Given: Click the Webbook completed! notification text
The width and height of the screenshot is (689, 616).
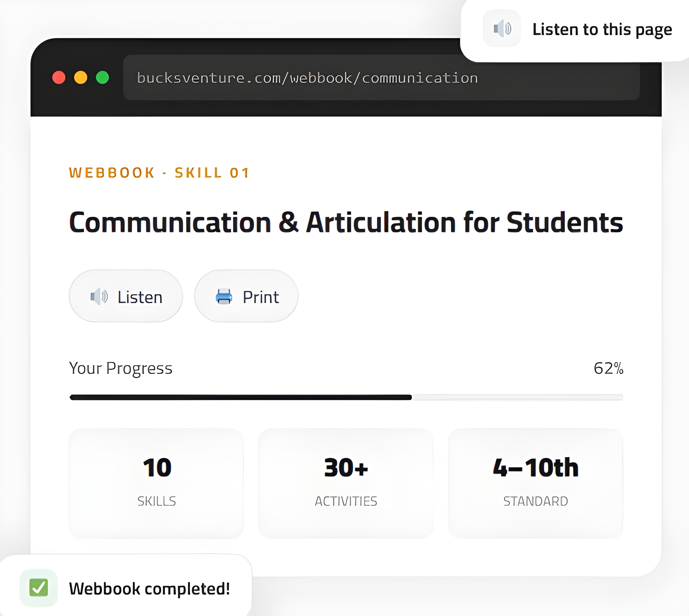Looking at the screenshot, I should coord(150,588).
